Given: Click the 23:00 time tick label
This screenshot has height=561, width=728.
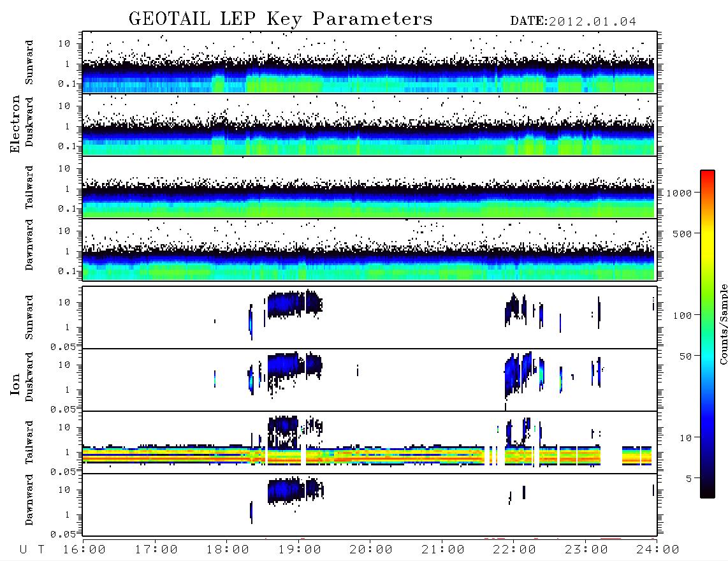Looking at the screenshot, I should point(586,550).
